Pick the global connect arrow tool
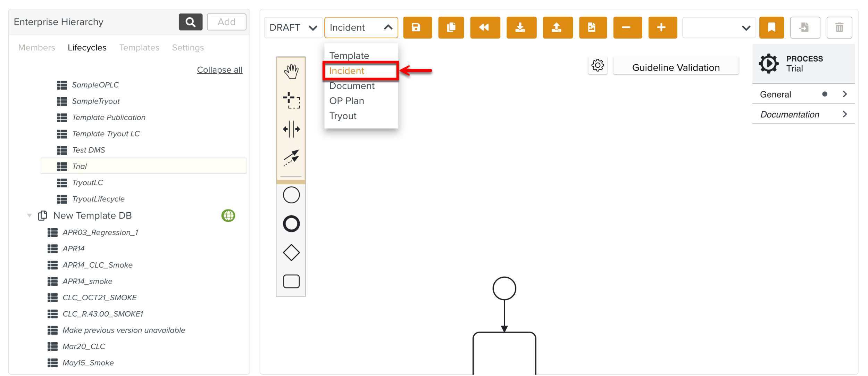The height and width of the screenshot is (376, 868). (291, 158)
